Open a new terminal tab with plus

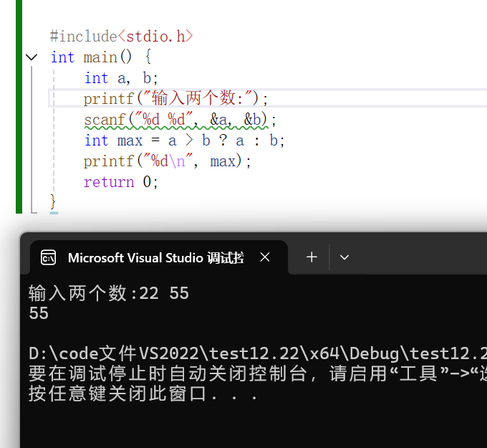(312, 257)
